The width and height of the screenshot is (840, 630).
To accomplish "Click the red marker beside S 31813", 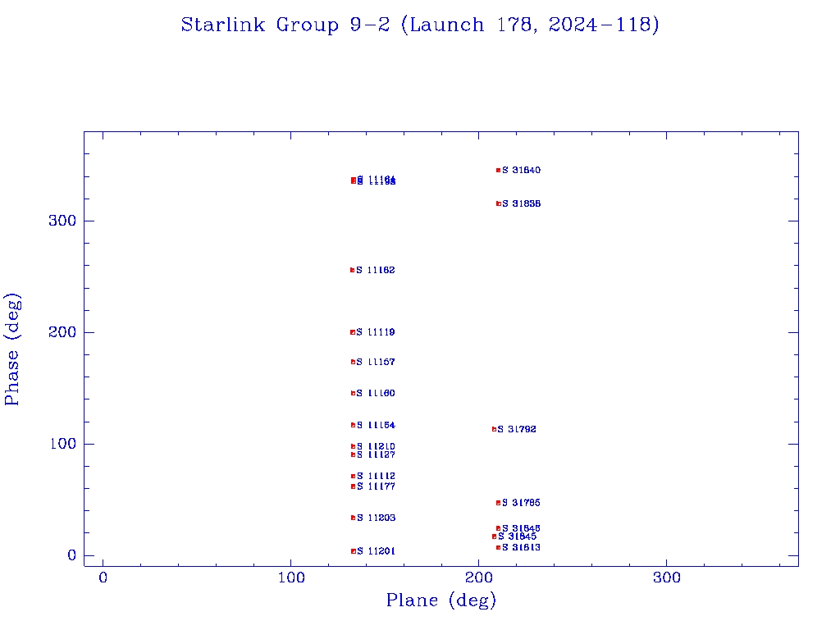I will 498,547.
